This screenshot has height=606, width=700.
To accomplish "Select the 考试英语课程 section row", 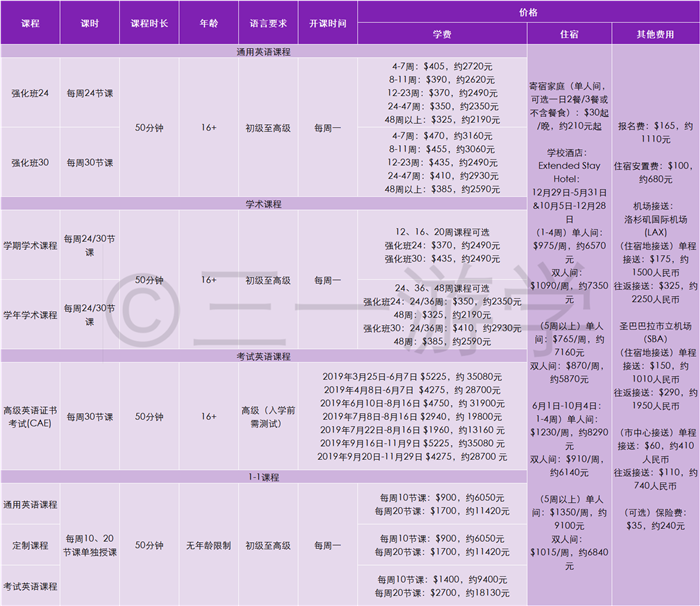I will pyautogui.click(x=263, y=356).
